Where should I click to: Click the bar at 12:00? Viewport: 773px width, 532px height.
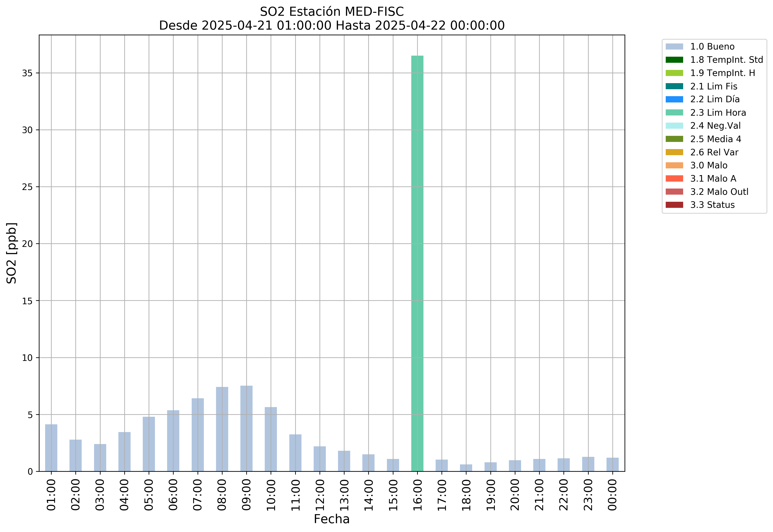[x=320, y=459]
